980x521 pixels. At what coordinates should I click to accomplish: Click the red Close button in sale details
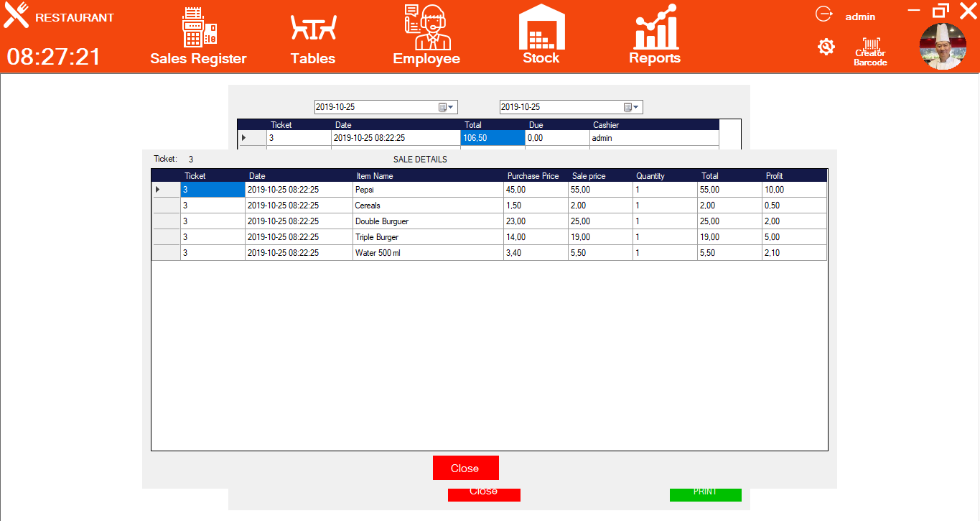[465, 467]
